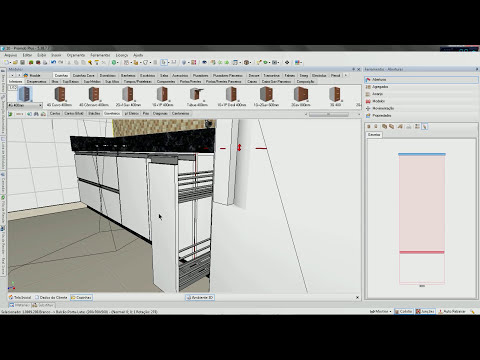The width and height of the screenshot is (480, 360).
Task: Open the Sup Altos category tab
Action: (112, 81)
